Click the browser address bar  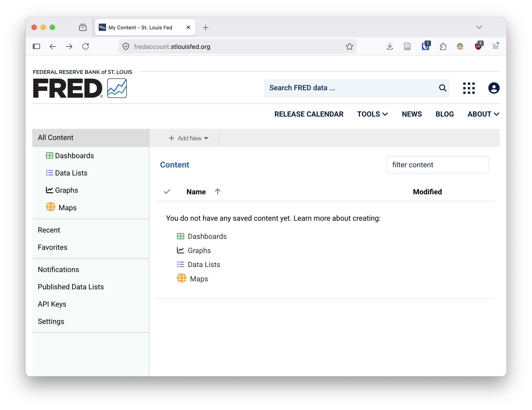click(x=238, y=46)
